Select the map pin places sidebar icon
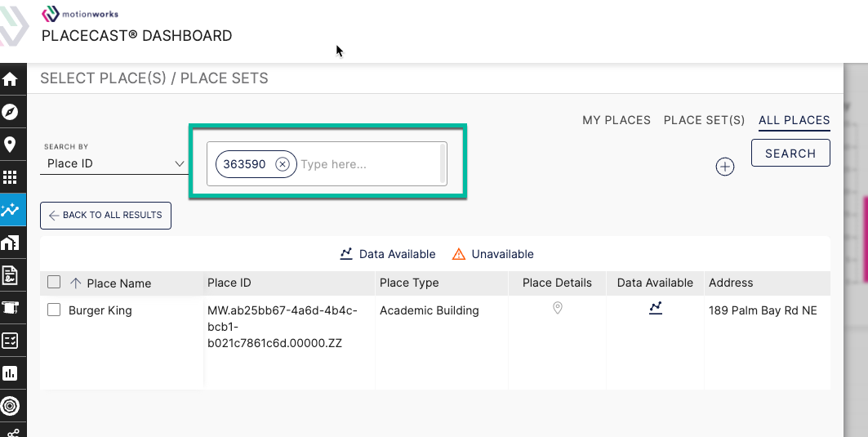This screenshot has height=437, width=868. tap(10, 145)
